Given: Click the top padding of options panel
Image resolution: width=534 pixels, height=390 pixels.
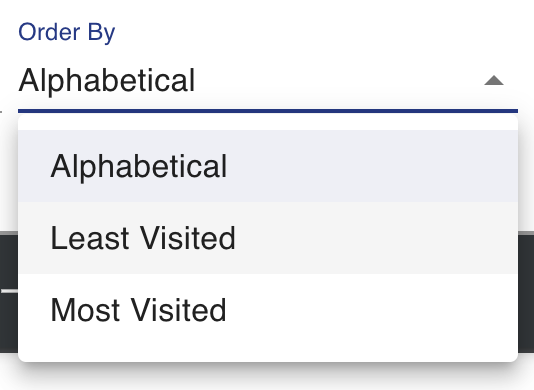Looking at the screenshot, I should pos(268,123).
